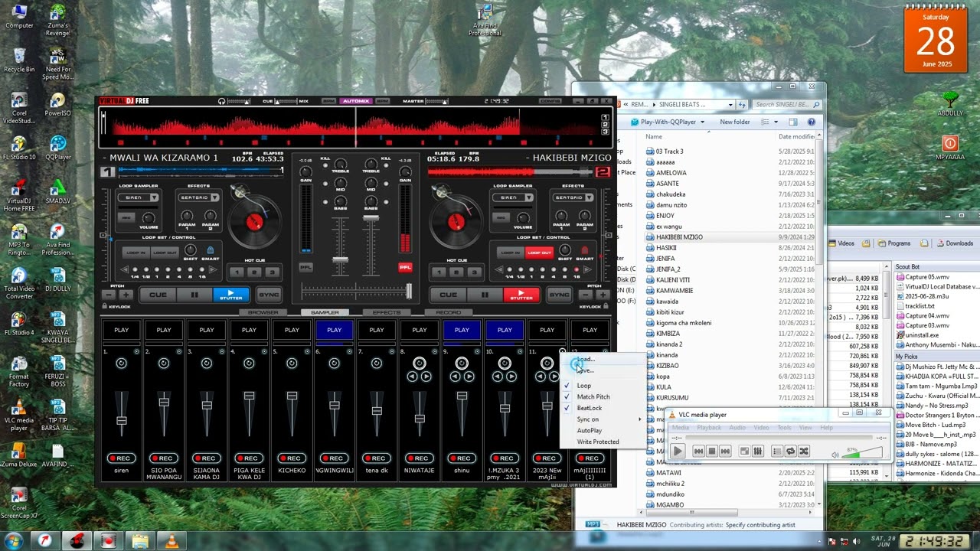The width and height of the screenshot is (980, 551).
Task: Toggle the AUTOMIX button
Action: pos(356,101)
